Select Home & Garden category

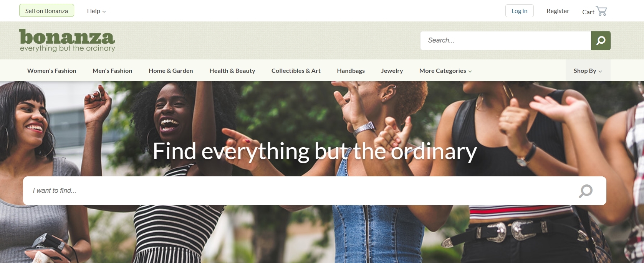pos(171,71)
